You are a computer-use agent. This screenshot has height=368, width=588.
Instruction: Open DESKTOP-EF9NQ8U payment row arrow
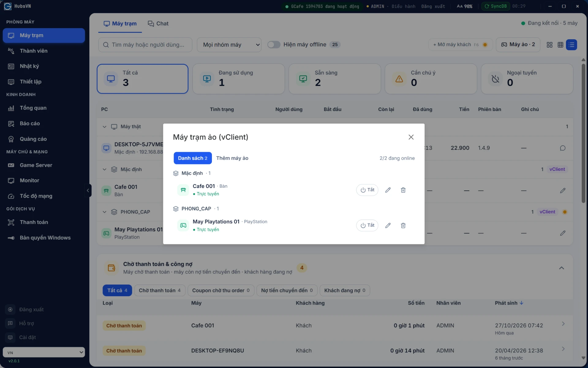click(x=563, y=349)
